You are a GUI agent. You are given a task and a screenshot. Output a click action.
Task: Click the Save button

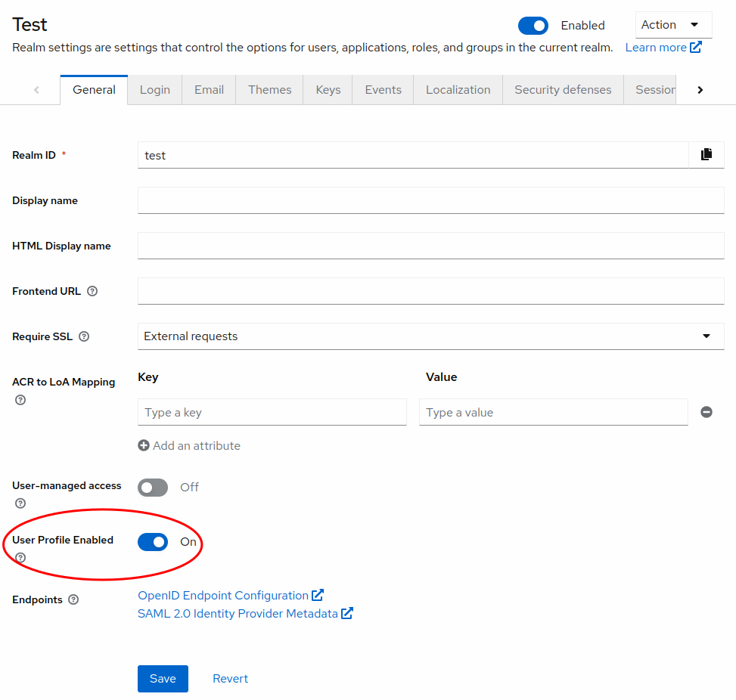point(163,679)
